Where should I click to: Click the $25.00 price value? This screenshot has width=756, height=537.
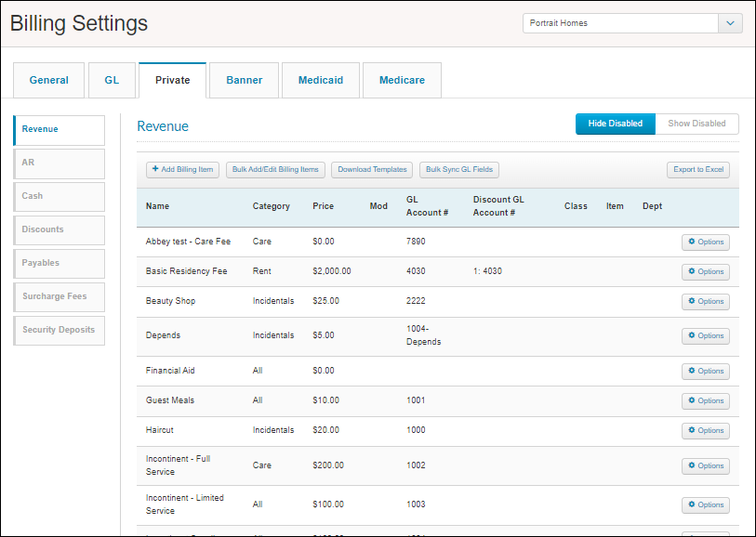click(326, 301)
